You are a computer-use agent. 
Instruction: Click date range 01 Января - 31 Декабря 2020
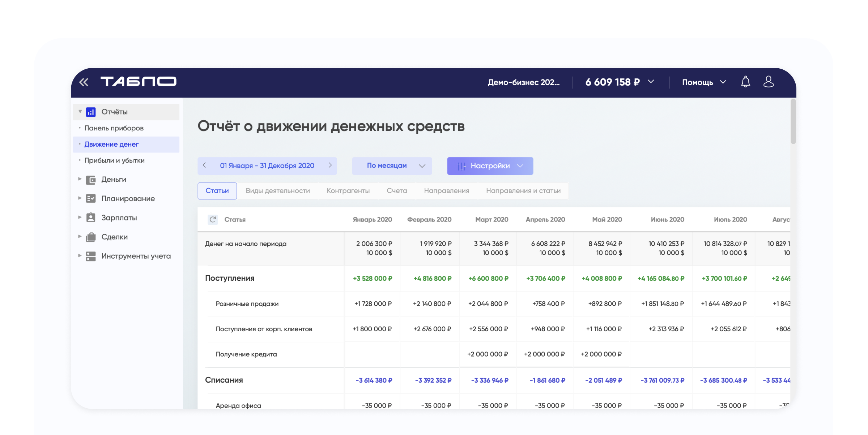[267, 166]
